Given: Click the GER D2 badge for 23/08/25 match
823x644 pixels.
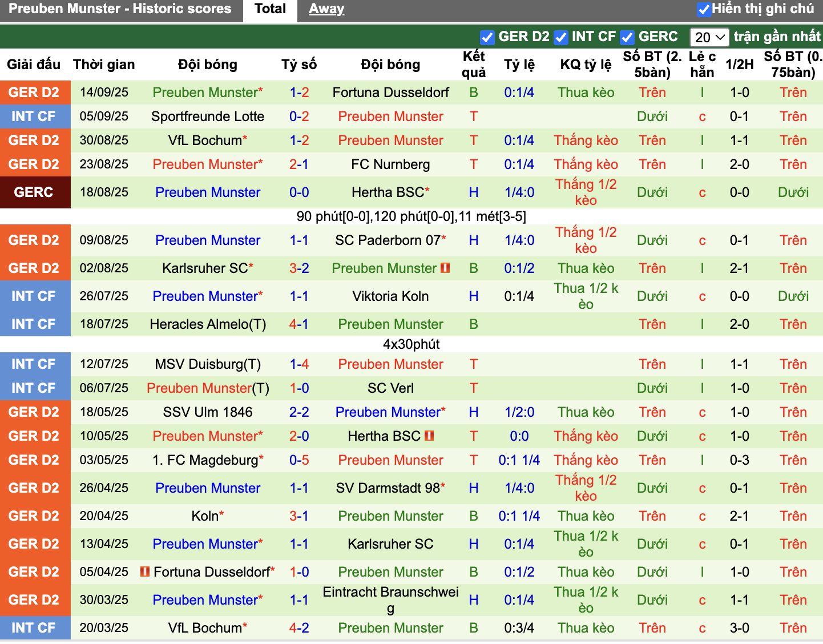Looking at the screenshot, I should [34, 164].
